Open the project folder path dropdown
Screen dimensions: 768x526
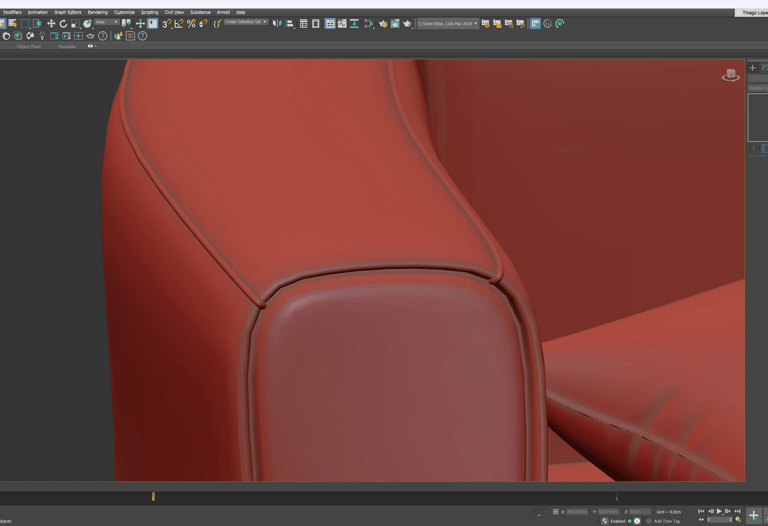pos(448,24)
